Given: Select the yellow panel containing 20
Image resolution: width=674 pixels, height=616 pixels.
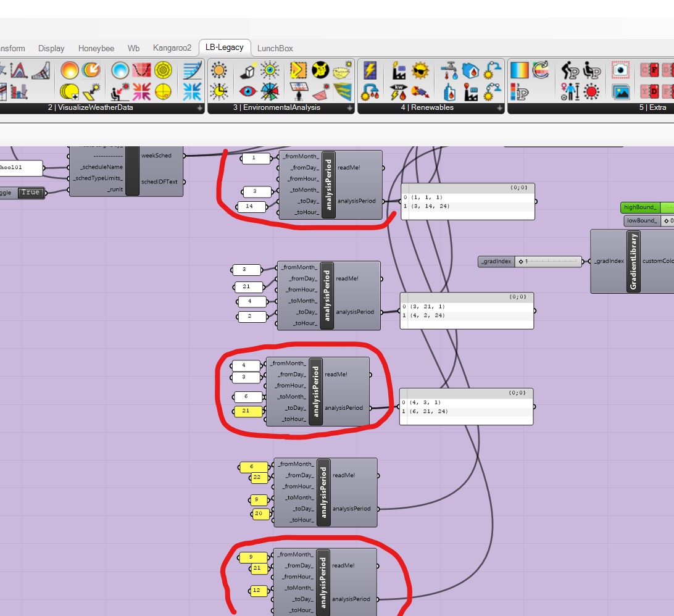Looking at the screenshot, I should tap(260, 514).
